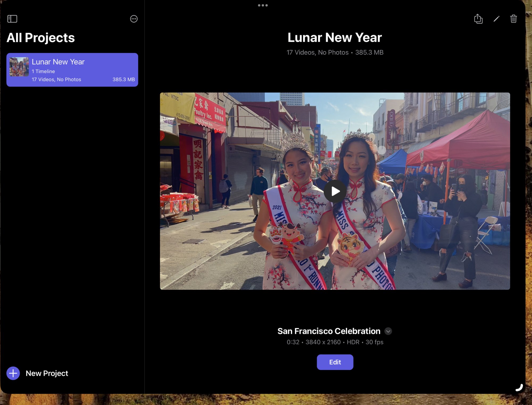532x405 pixels.
Task: Click the New Project label
Action: [x=47, y=373]
